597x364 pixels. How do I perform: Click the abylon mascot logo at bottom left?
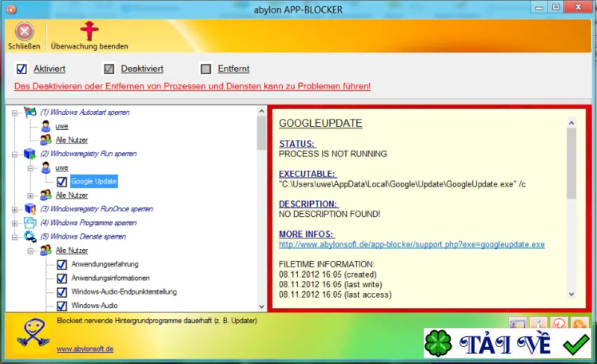[33, 333]
